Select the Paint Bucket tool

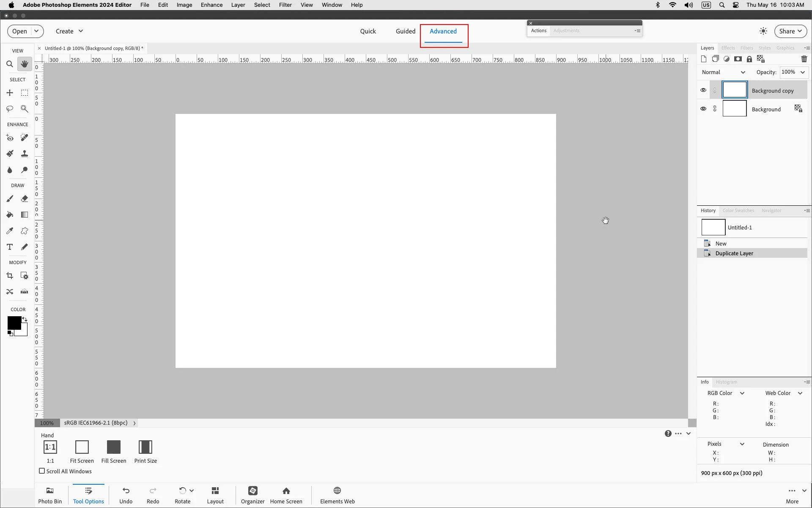[x=9, y=215]
